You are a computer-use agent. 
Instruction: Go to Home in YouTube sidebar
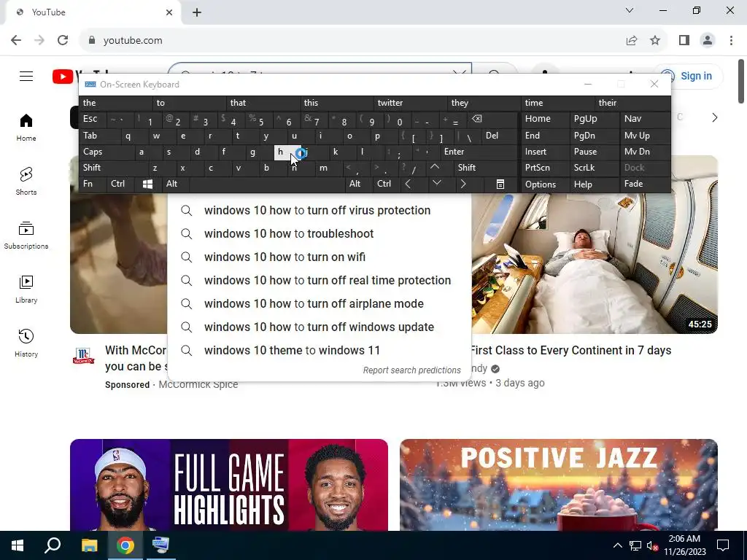26,128
